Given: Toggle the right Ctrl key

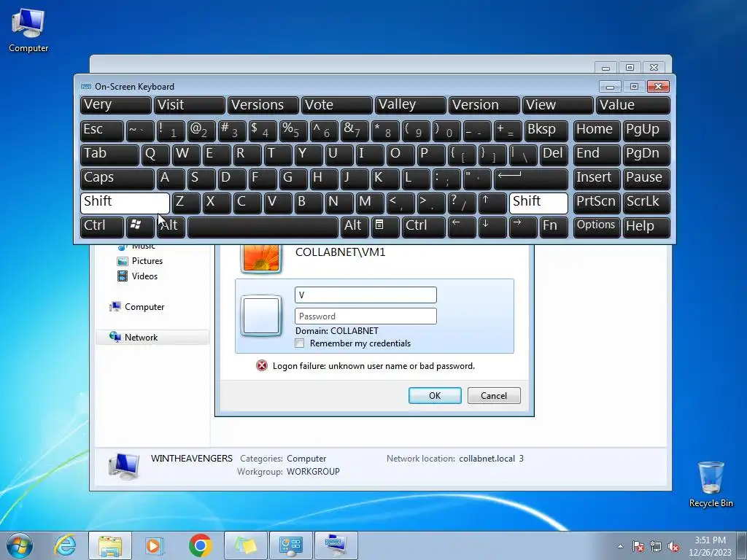Looking at the screenshot, I should [424, 226].
